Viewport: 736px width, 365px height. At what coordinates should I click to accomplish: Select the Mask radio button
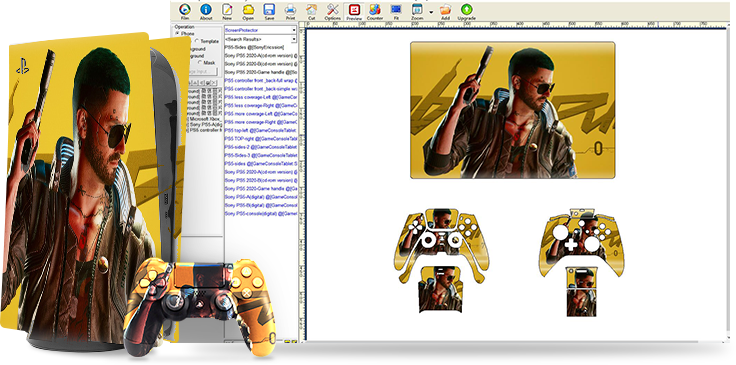point(199,62)
